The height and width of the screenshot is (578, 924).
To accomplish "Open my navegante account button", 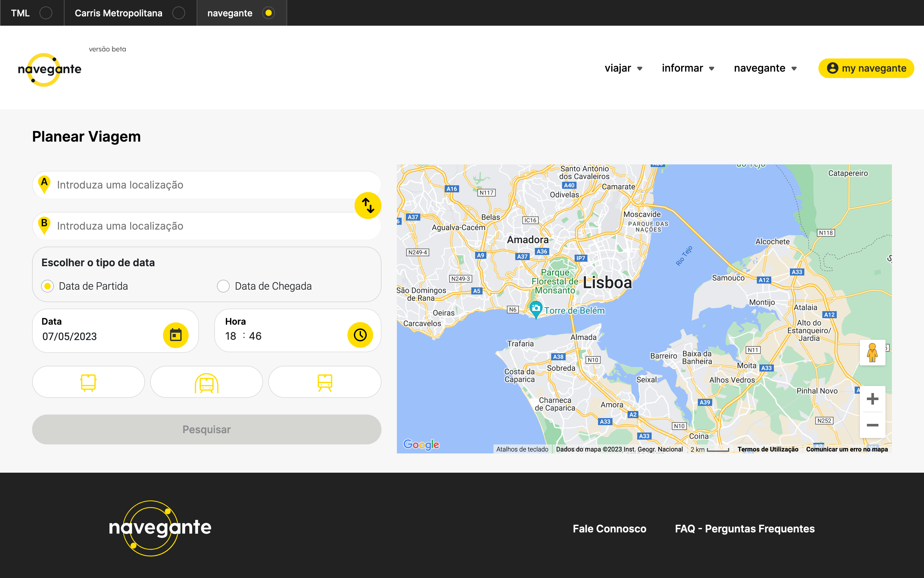I will [x=866, y=68].
